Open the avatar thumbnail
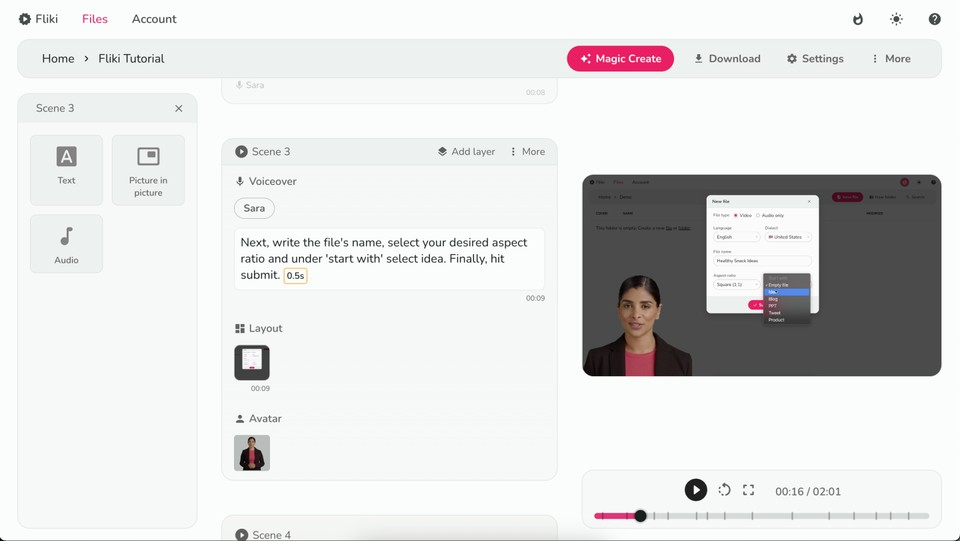Image resolution: width=960 pixels, height=541 pixels. point(252,453)
